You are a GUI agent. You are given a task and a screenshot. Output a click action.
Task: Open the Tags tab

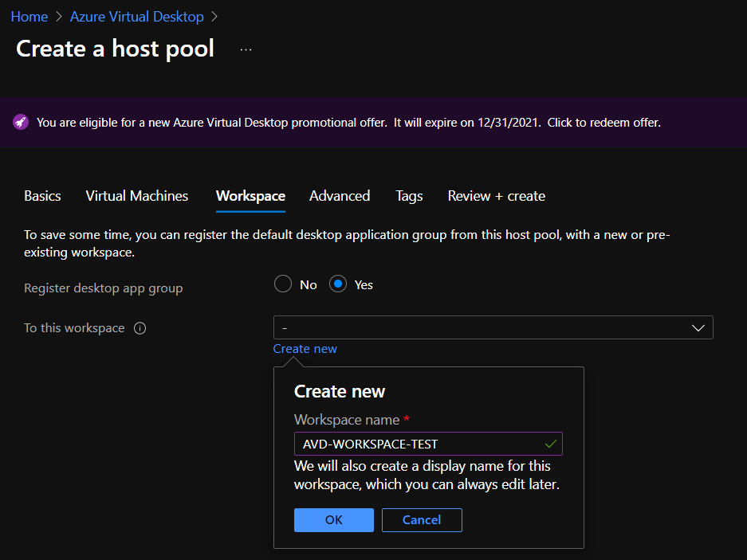409,196
